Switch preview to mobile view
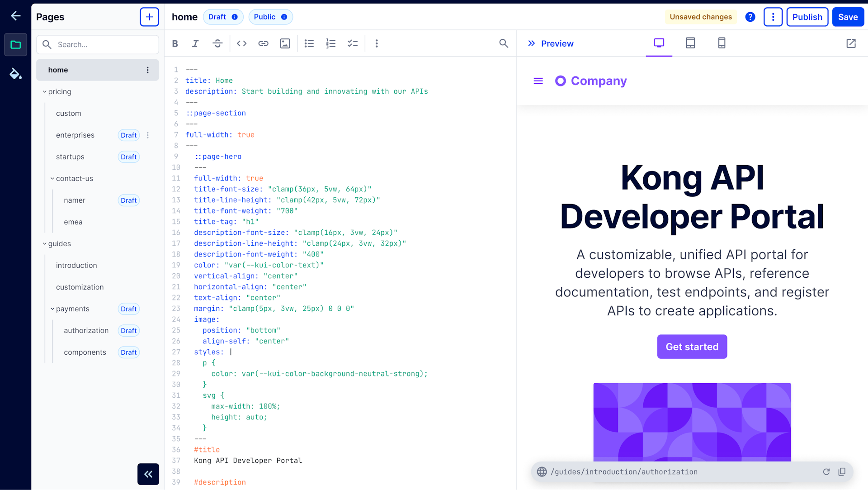 click(x=722, y=43)
